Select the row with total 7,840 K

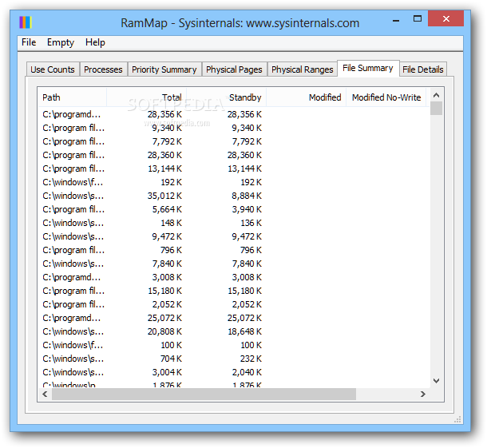pyautogui.click(x=234, y=264)
